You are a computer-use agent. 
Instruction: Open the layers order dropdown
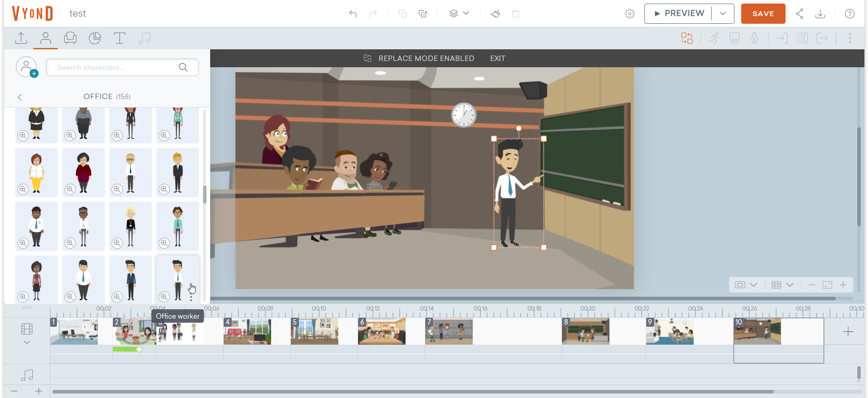pyautogui.click(x=459, y=13)
